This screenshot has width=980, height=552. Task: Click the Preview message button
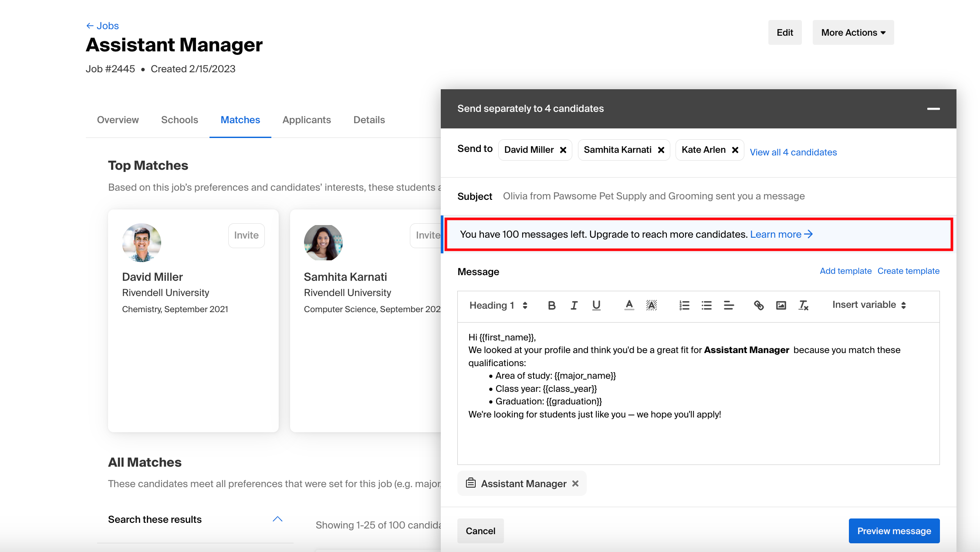coord(894,531)
